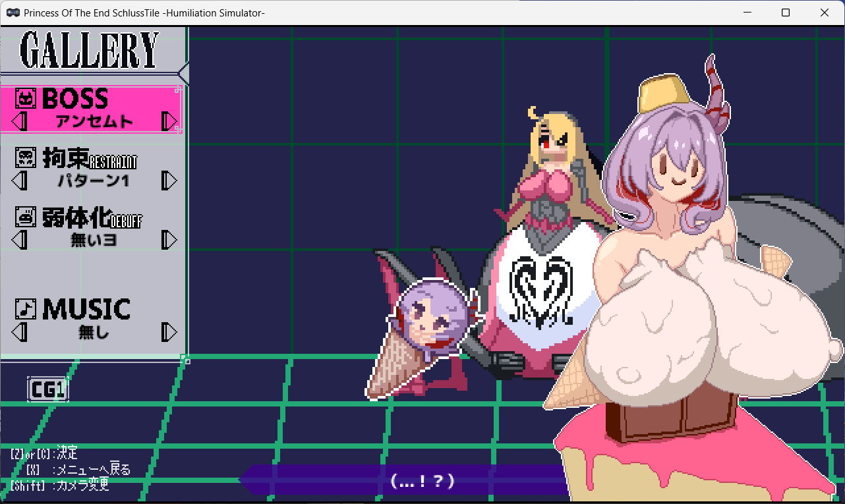This screenshot has height=504, width=845.
Task: Click the boss face icon next to BOSS
Action: 26,99
